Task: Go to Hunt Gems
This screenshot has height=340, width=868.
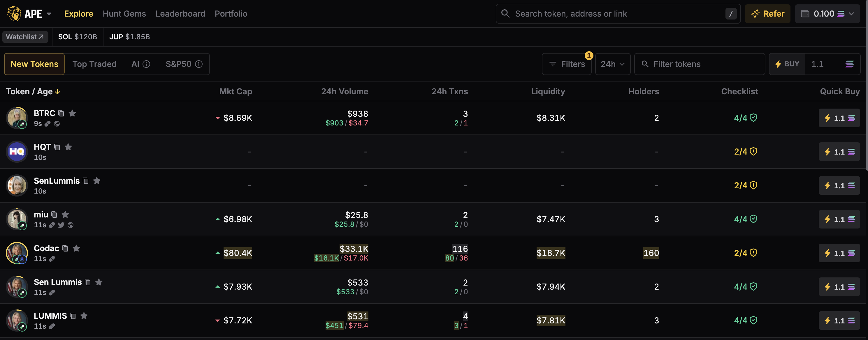Action: point(124,14)
